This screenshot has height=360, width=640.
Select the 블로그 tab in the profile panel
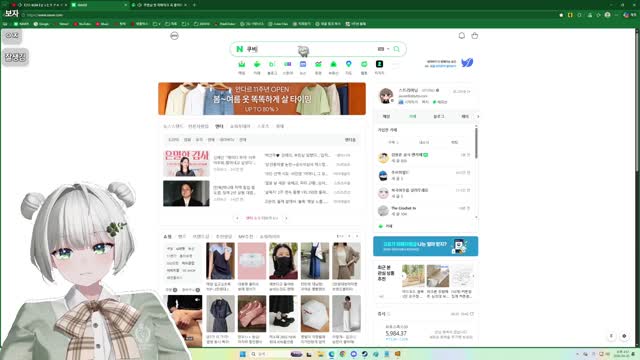[439, 116]
